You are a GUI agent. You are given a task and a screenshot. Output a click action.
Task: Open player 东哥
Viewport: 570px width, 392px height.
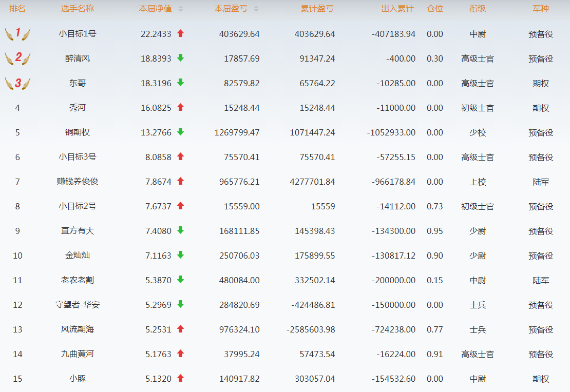78,83
